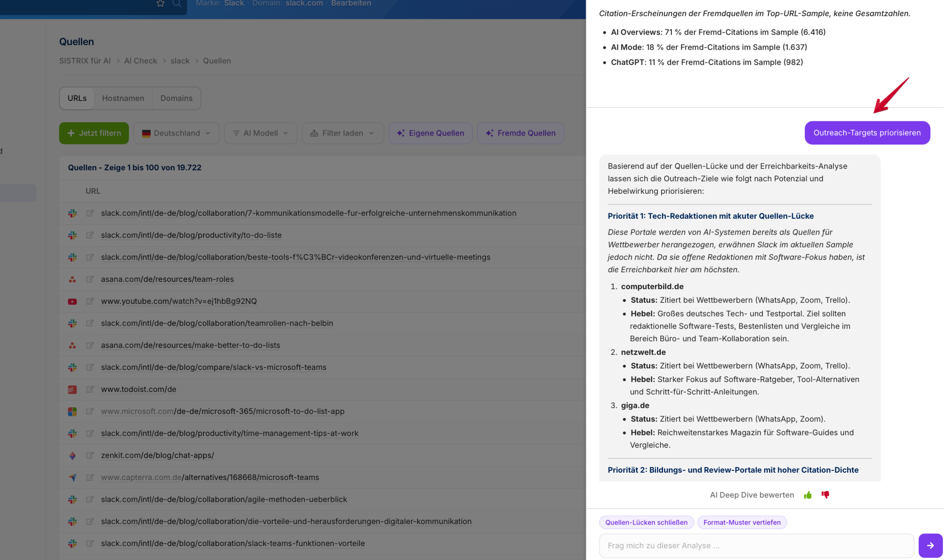Open external link icon for slack-teams-funktionen-vorteile URL

coord(90,543)
